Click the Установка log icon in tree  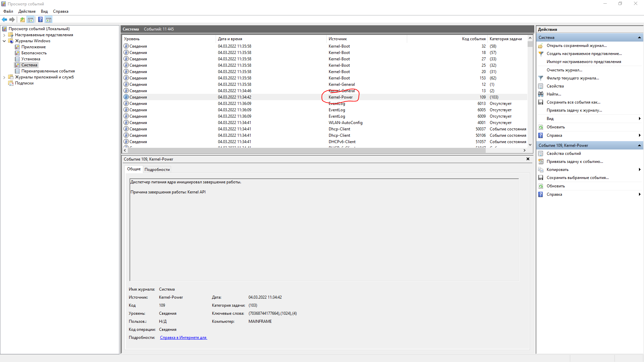pyautogui.click(x=17, y=59)
